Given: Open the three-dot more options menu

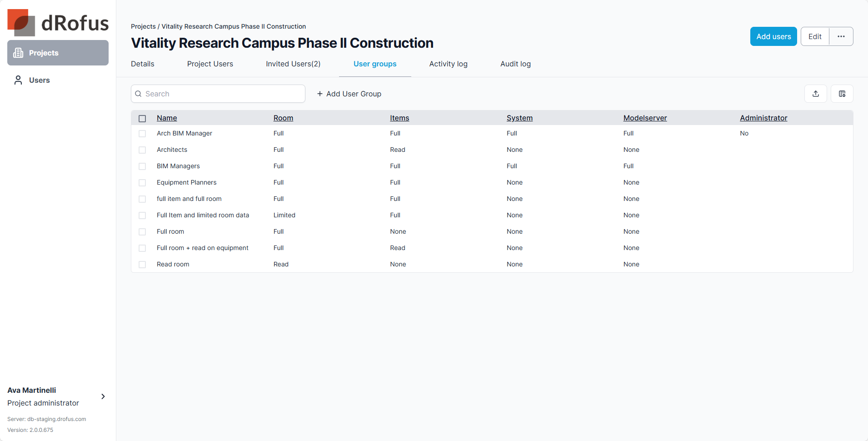Looking at the screenshot, I should 841,36.
